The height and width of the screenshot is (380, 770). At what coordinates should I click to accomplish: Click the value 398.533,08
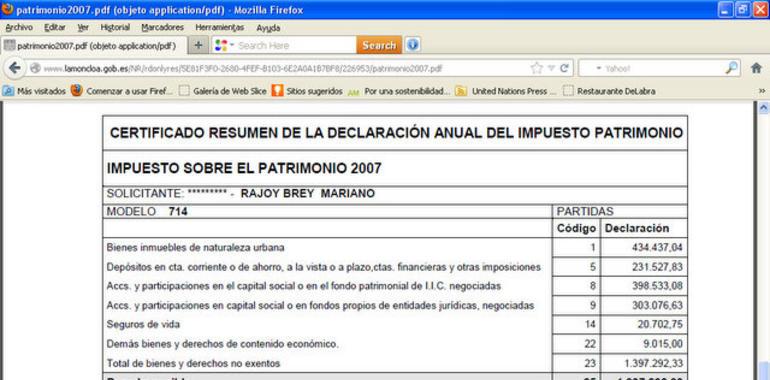tap(657, 286)
